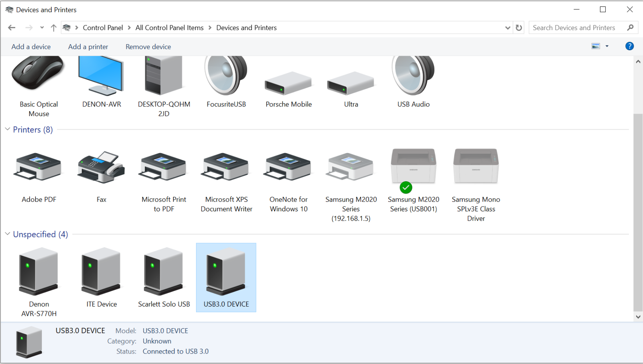The height and width of the screenshot is (364, 643).
Task: Select the DENON-AVR monitor icon
Action: pyautogui.click(x=101, y=76)
